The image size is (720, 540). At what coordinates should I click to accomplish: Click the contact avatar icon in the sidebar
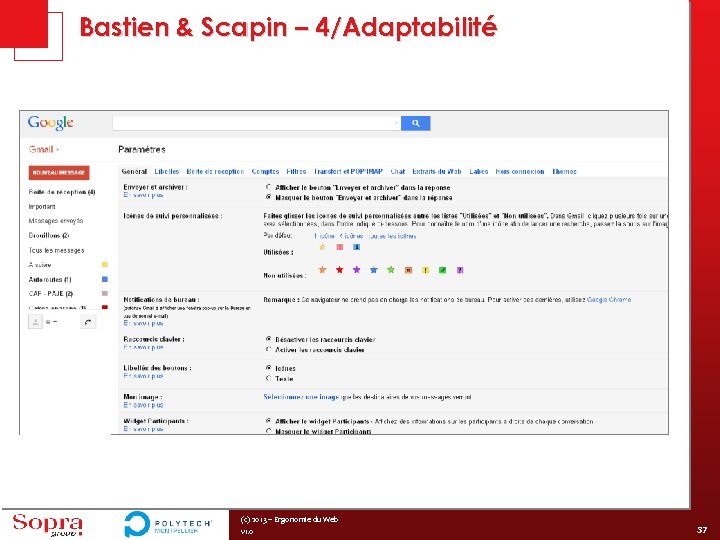coord(35,322)
